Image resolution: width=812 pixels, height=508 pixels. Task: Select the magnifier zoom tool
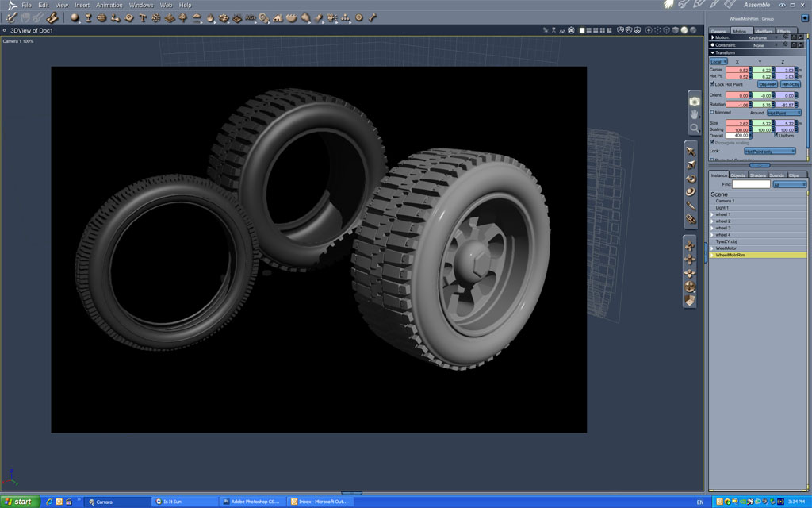point(695,128)
